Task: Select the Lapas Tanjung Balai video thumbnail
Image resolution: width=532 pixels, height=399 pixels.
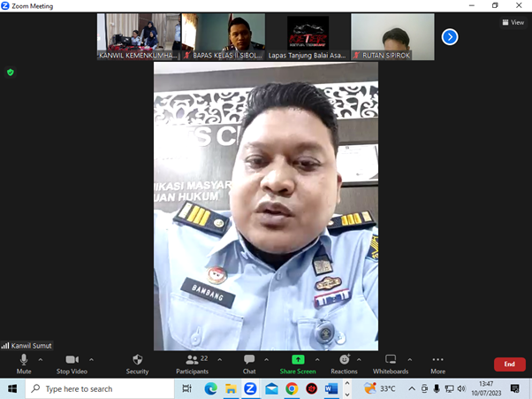Action: point(308,37)
